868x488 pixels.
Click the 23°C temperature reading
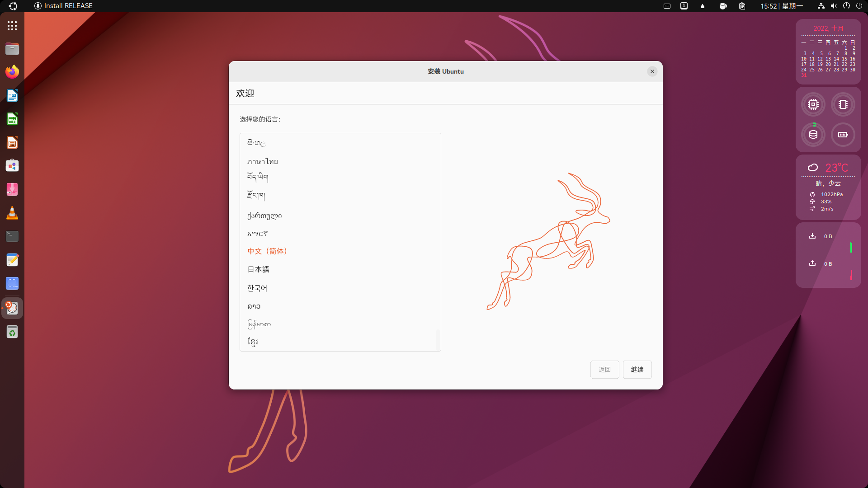(837, 168)
